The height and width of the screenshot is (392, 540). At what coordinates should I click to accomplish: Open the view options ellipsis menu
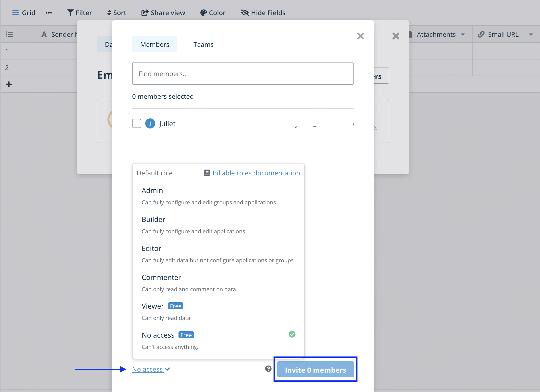click(x=49, y=13)
